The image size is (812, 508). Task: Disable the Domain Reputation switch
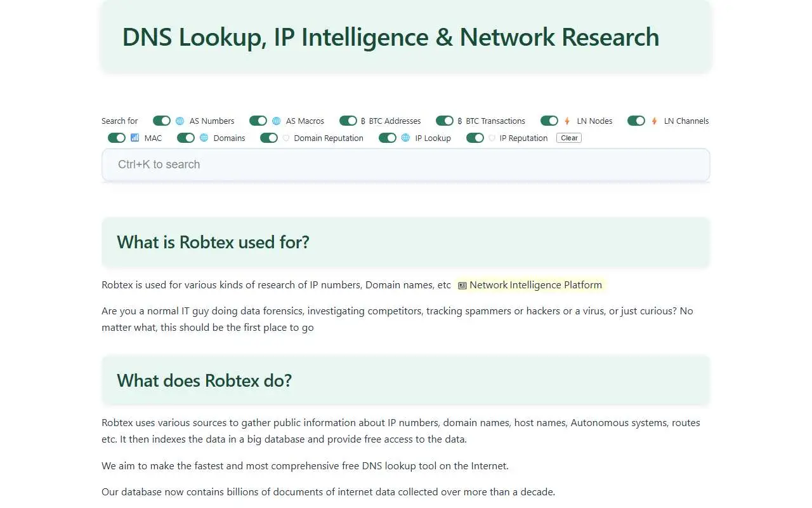[x=269, y=138]
